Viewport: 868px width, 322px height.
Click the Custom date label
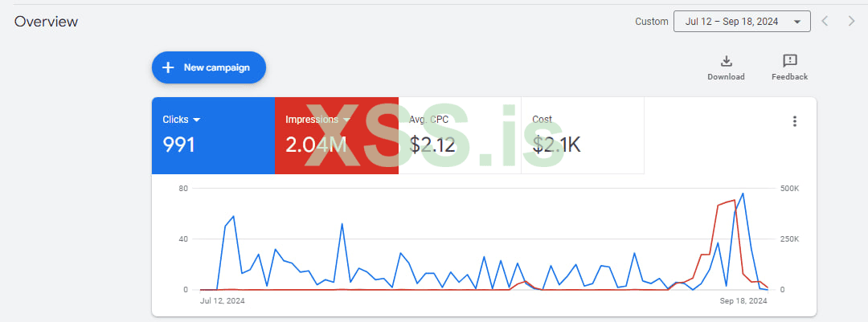point(652,22)
